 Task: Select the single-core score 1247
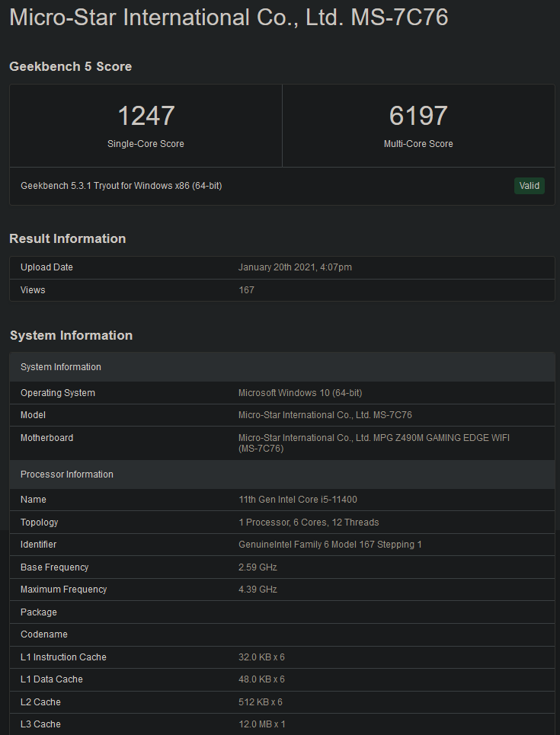(146, 115)
